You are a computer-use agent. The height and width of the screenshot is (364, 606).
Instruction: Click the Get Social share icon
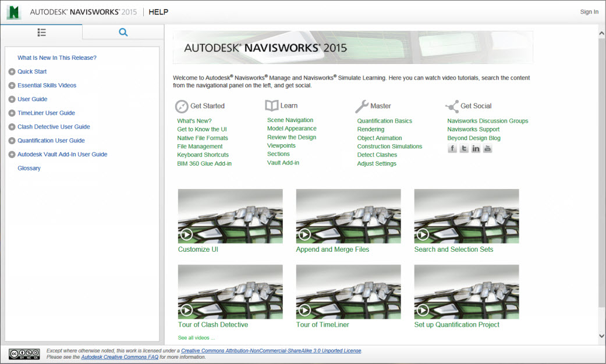tap(452, 106)
